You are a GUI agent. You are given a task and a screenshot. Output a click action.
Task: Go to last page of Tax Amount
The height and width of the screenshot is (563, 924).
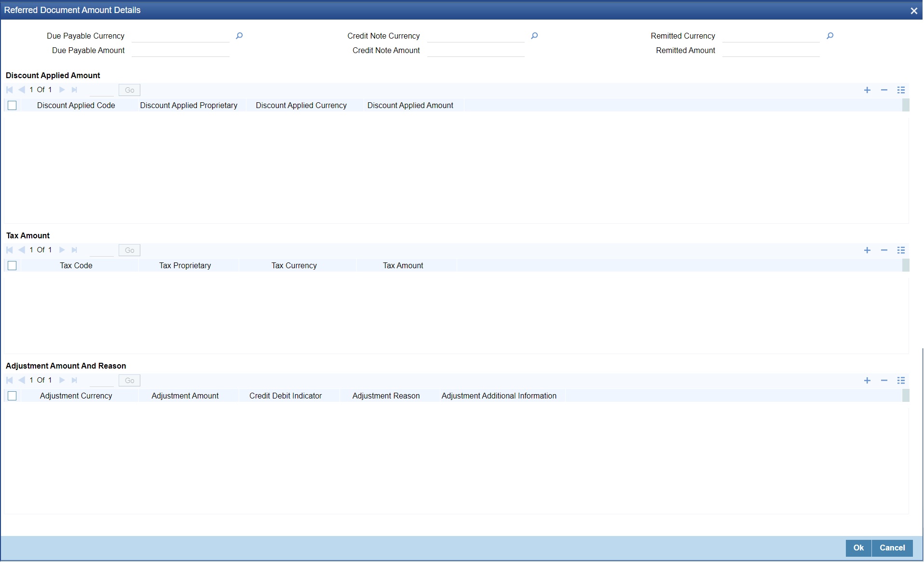[74, 250]
